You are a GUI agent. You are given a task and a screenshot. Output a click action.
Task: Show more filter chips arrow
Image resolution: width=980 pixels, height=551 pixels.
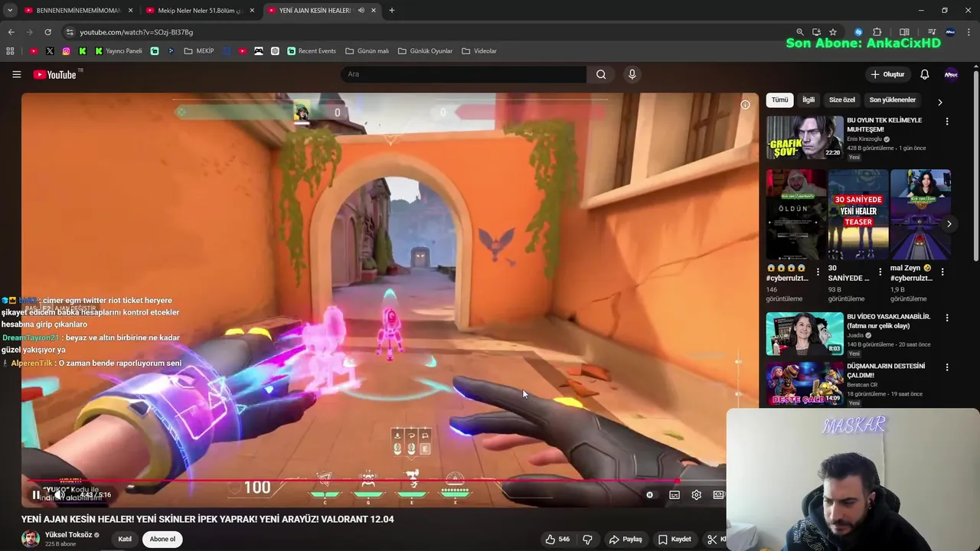[x=940, y=102]
